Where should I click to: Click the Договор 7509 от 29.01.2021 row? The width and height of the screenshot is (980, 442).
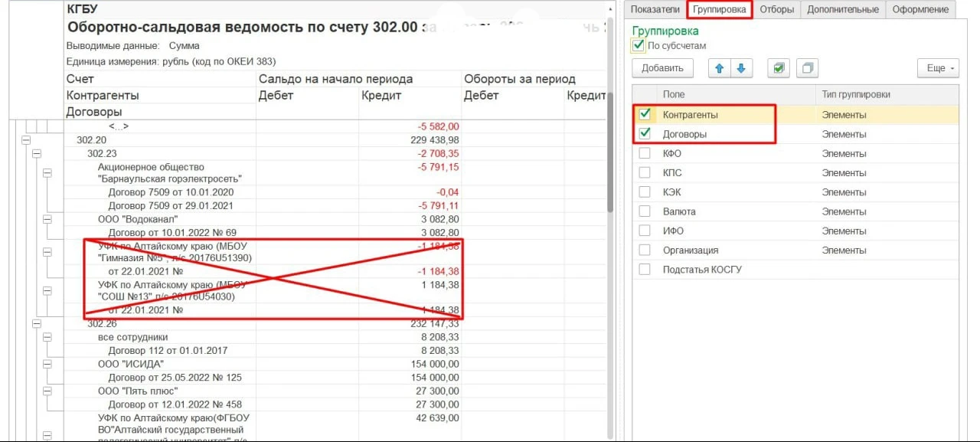[x=171, y=206]
